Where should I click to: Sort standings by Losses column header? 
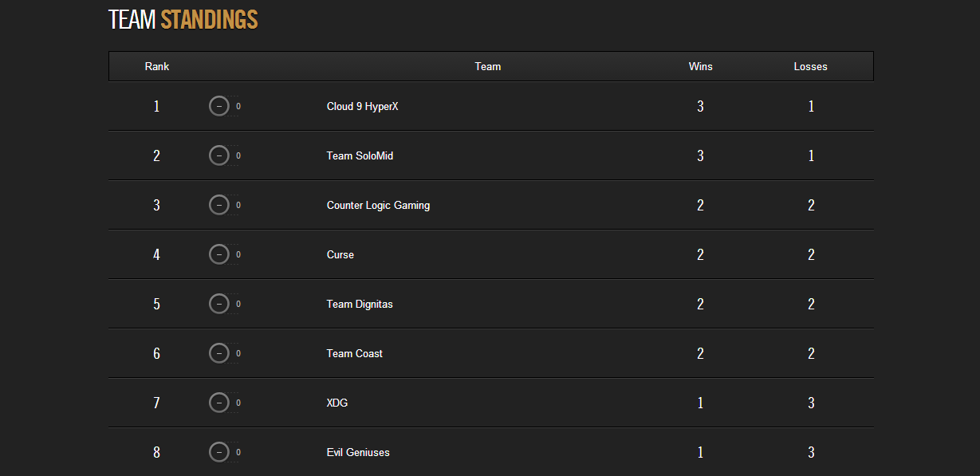coord(811,66)
